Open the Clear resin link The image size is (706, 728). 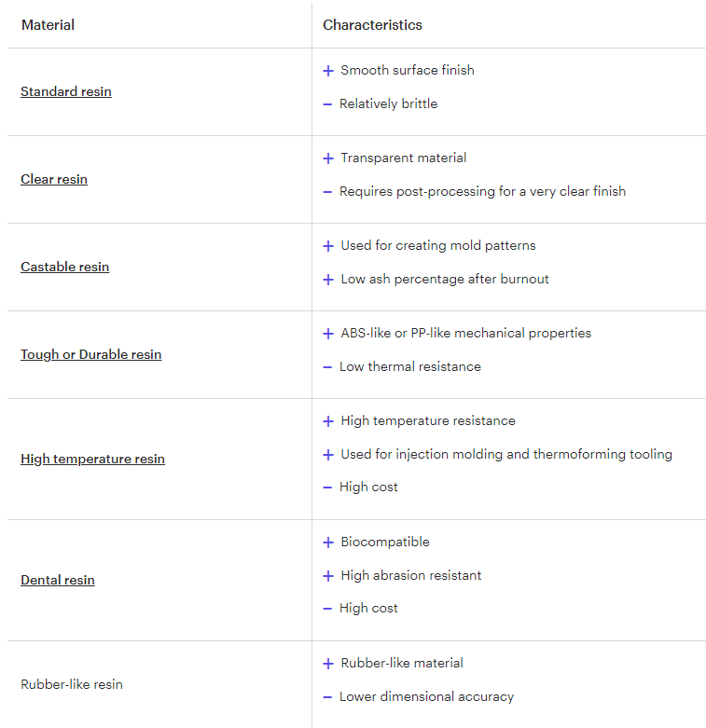click(54, 179)
